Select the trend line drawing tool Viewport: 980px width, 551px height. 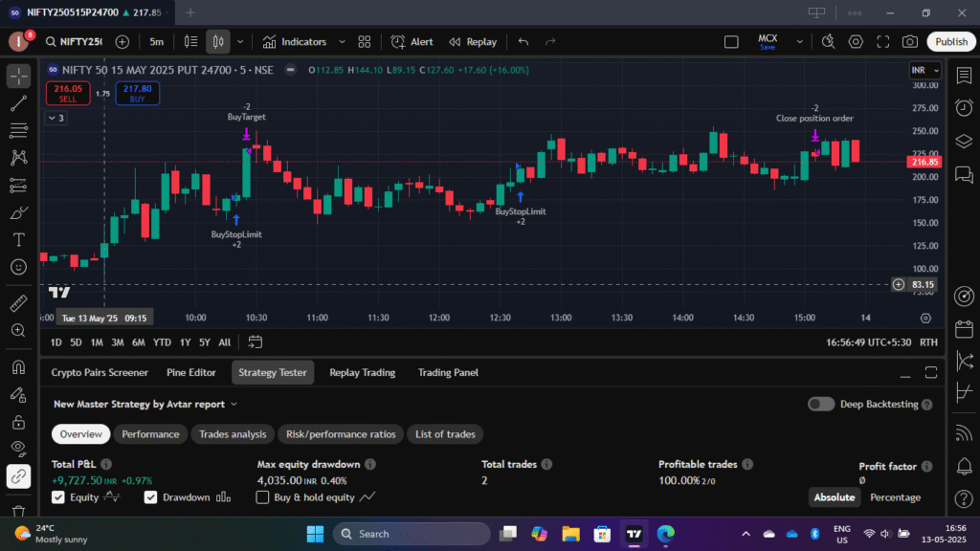click(x=19, y=103)
